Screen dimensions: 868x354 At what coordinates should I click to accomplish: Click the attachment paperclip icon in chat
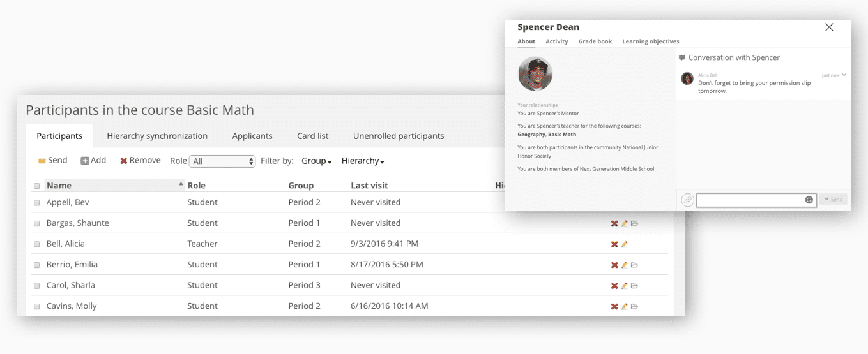(687, 200)
